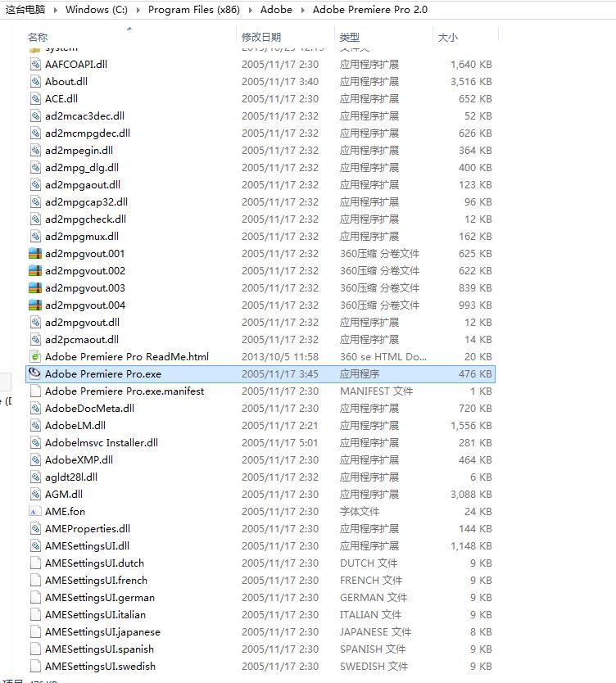Click the 360 se HTML Do... type cell
The image size is (616, 683).
(383, 357)
